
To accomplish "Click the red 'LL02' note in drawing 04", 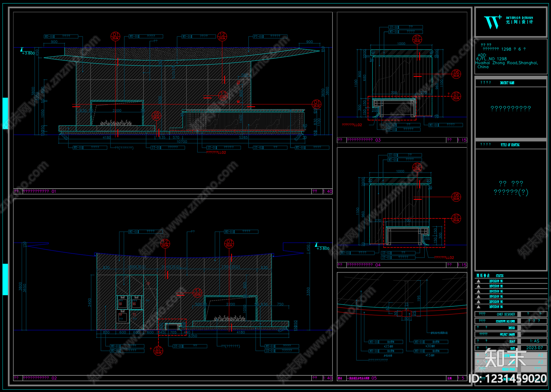I will point(444,257).
